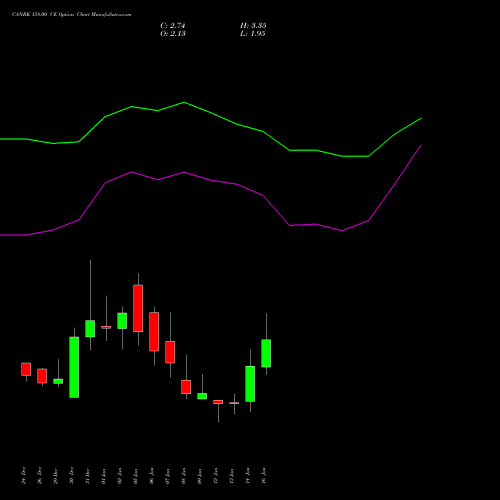Screen dimensions: 500x500
Task: Click the 24 Dec date label
Action: [23, 475]
